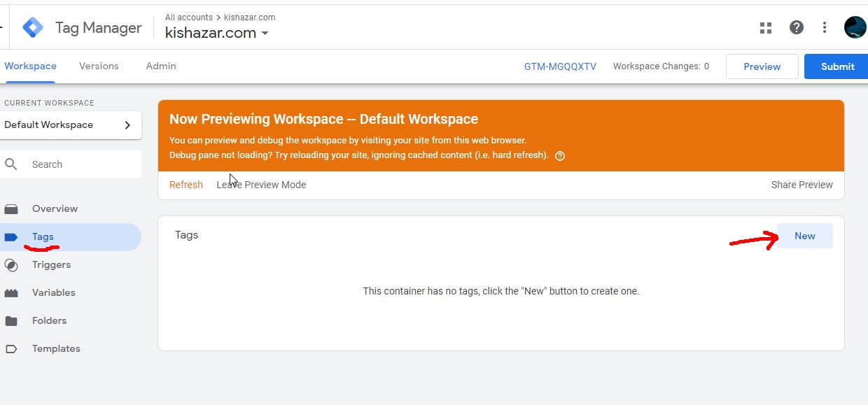
Task: Click the Now Previewing Workspace banner heading
Action: tap(323, 119)
